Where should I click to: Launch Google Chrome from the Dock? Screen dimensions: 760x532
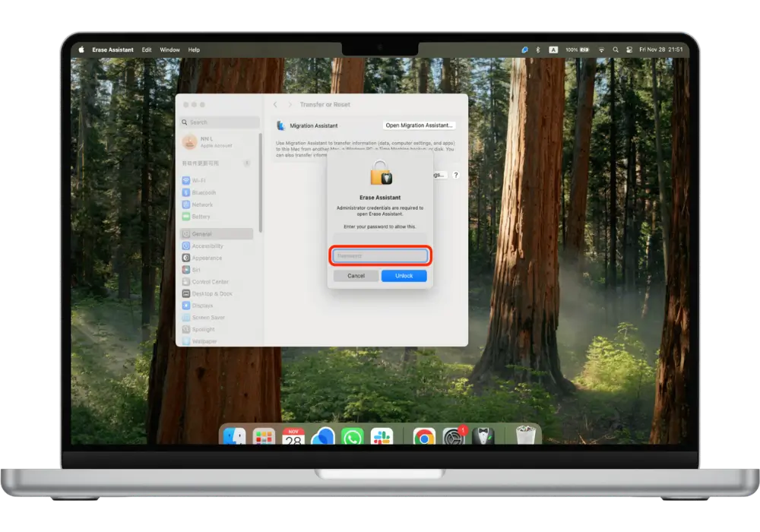(x=424, y=436)
